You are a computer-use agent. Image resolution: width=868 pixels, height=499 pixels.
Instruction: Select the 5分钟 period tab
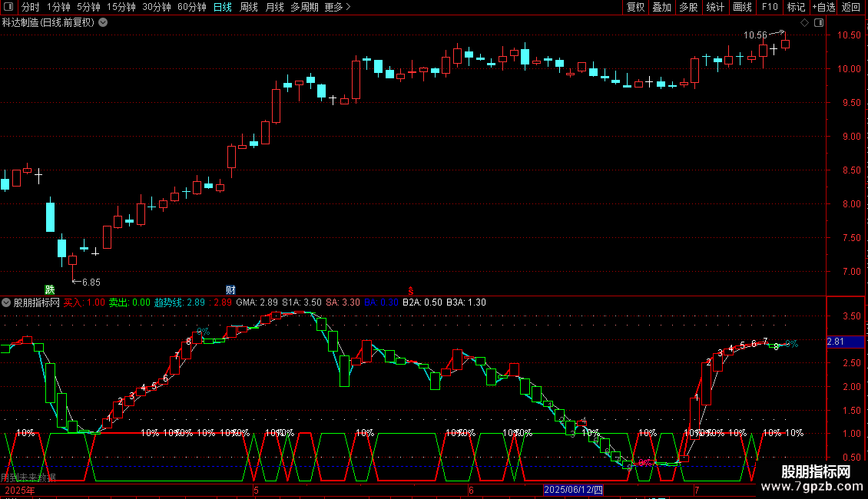pyautogui.click(x=88, y=7)
